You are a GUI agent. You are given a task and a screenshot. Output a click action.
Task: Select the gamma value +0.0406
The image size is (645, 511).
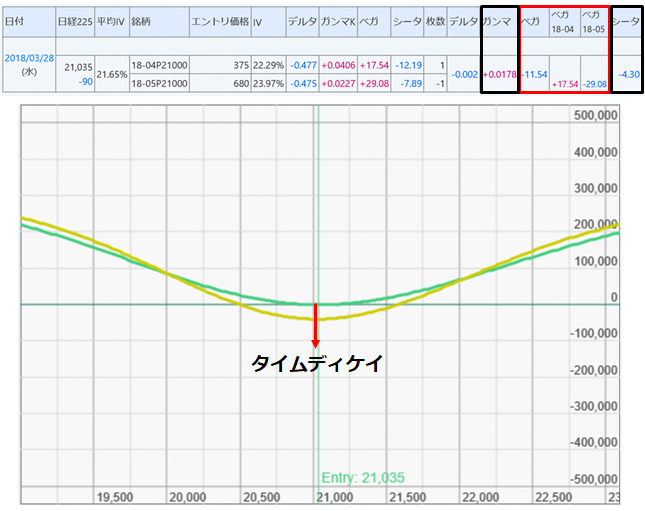[338, 65]
